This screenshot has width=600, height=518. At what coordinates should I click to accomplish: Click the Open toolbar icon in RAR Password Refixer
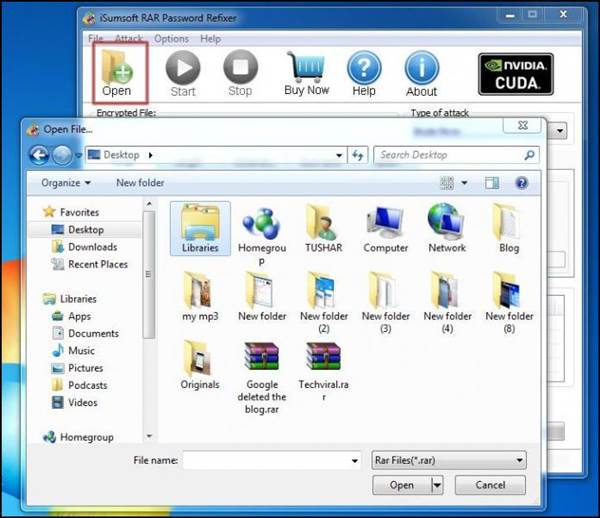(x=119, y=73)
